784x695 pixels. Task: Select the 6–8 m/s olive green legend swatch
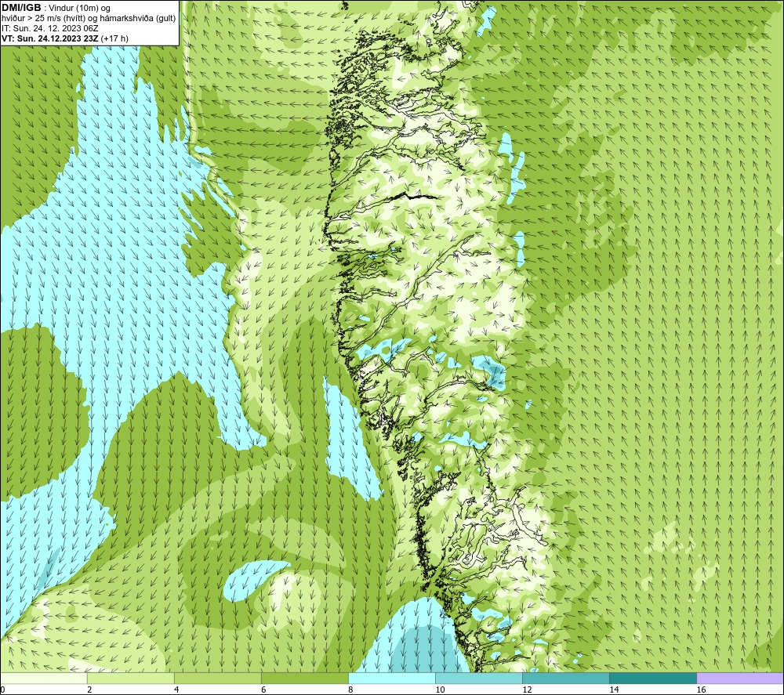pos(305,678)
